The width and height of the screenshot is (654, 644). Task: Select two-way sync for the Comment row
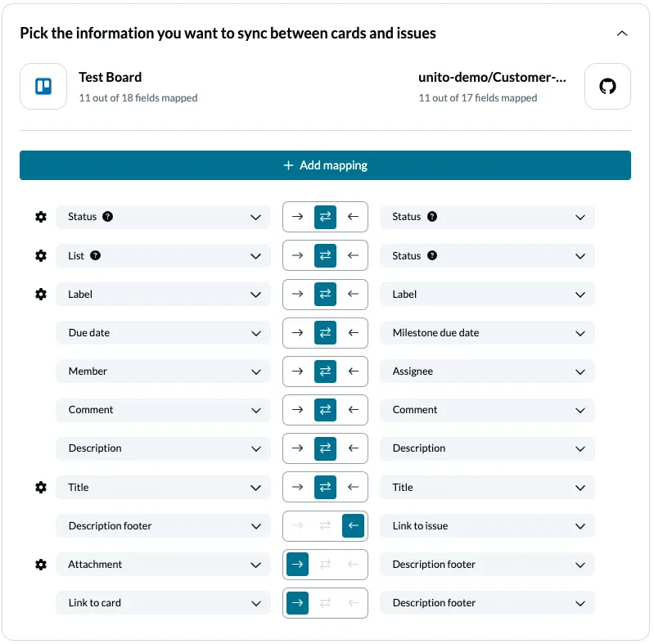point(325,410)
